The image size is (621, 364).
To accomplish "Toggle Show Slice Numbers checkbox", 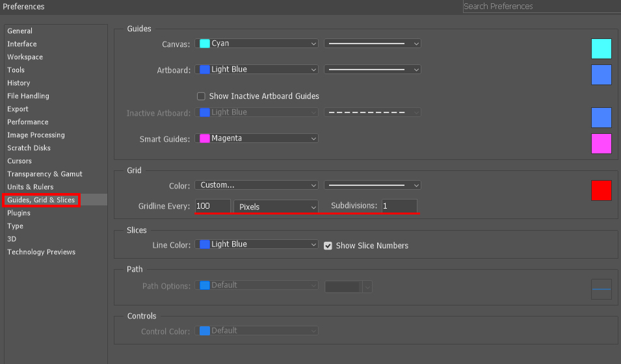I will (x=328, y=246).
